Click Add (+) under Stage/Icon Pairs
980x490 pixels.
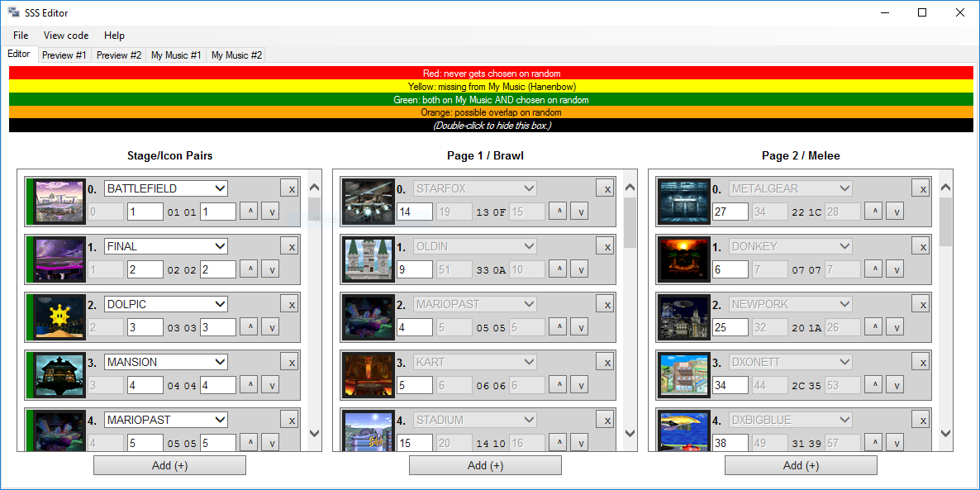click(x=169, y=465)
